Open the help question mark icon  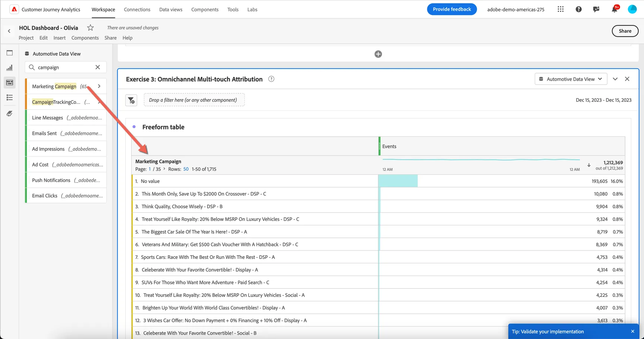click(578, 9)
